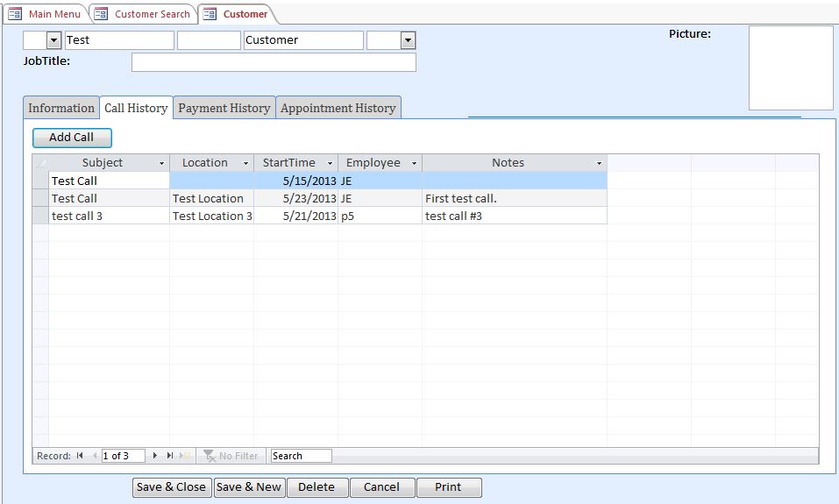Open the Subject column filter dropdown
The image size is (839, 504).
click(161, 163)
